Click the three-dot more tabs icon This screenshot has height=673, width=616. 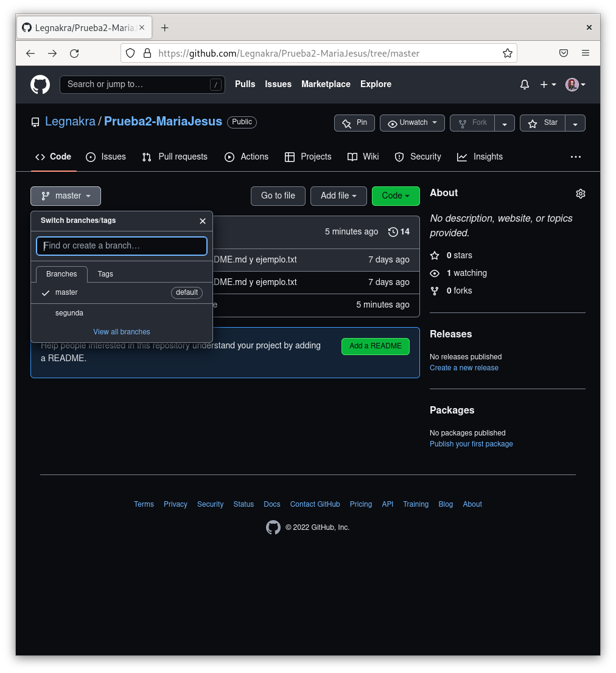click(575, 157)
